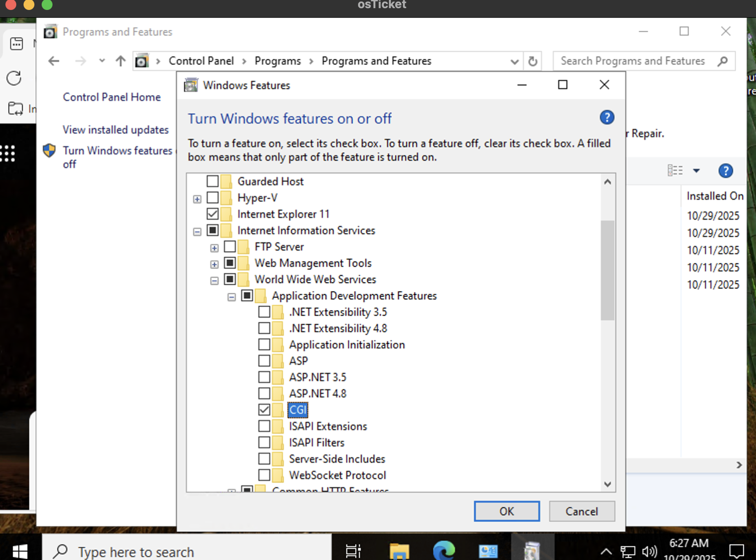Screen dimensions: 756x560
Task: Click the view layout icon in Programs and Features
Action: click(675, 170)
